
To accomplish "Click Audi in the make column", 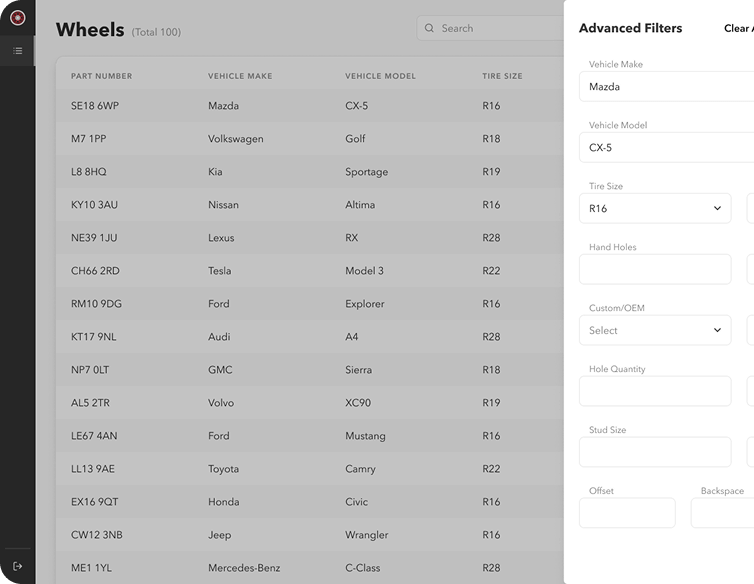I will click(219, 337).
